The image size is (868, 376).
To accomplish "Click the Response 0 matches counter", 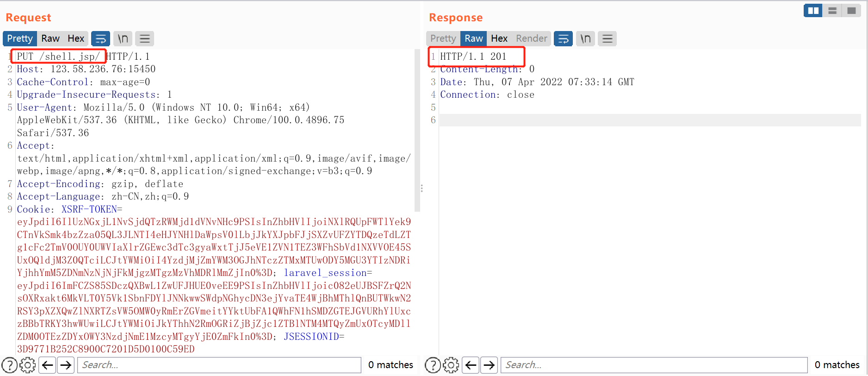I will pos(837,365).
